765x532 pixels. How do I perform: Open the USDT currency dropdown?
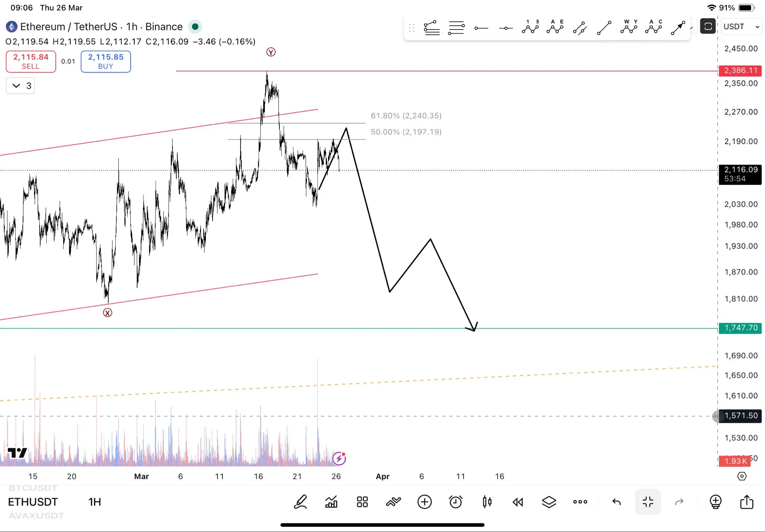pyautogui.click(x=741, y=27)
